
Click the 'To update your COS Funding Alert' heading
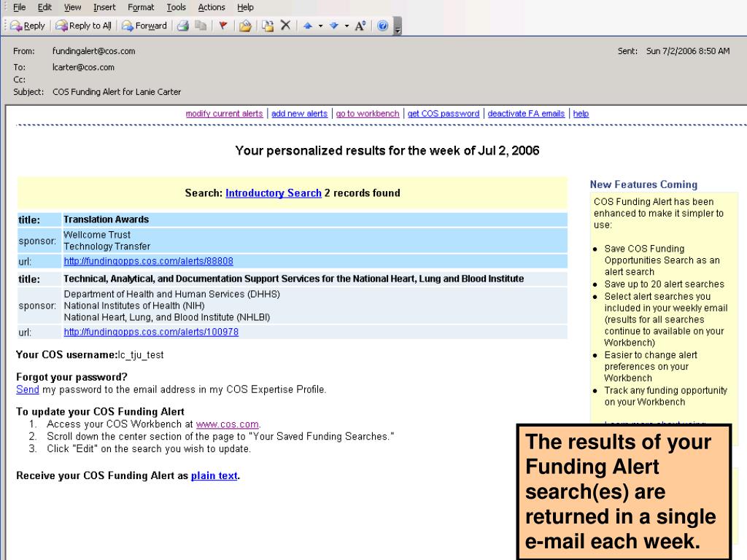coord(100,412)
